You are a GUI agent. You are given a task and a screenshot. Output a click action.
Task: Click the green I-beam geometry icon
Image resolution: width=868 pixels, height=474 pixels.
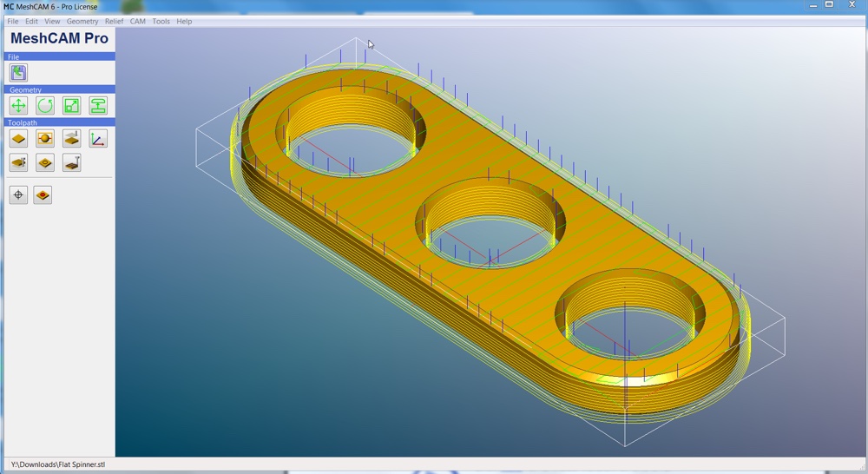(x=98, y=106)
